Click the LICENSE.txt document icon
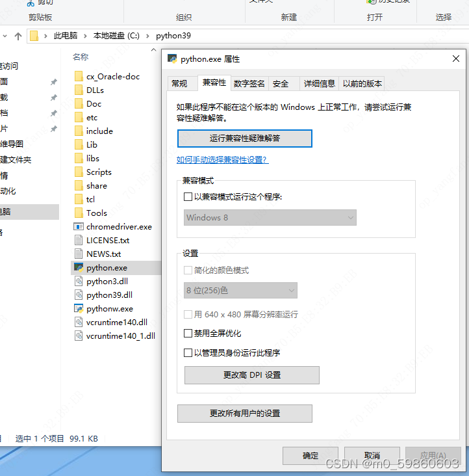 coord(79,241)
